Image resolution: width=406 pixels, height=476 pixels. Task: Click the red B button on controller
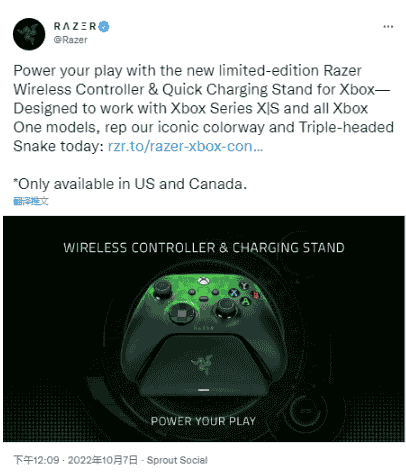pyautogui.click(x=256, y=295)
